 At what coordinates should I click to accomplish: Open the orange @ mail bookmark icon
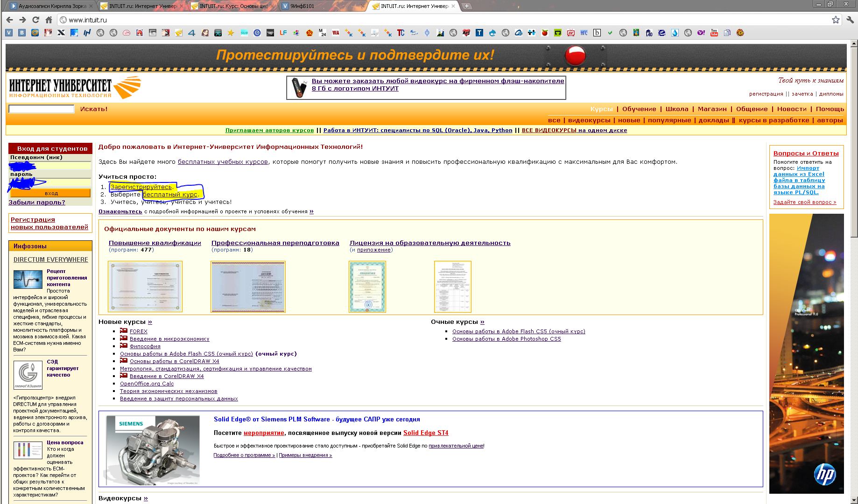click(x=35, y=33)
